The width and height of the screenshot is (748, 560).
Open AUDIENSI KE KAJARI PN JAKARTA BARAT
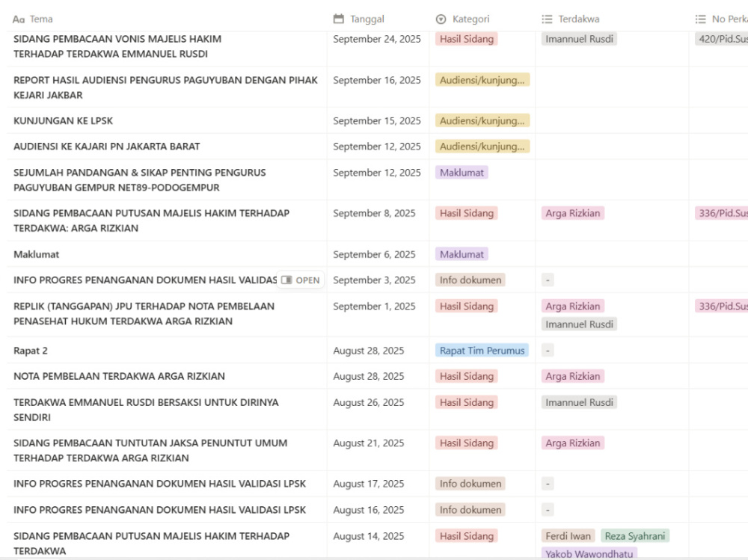pos(106,147)
